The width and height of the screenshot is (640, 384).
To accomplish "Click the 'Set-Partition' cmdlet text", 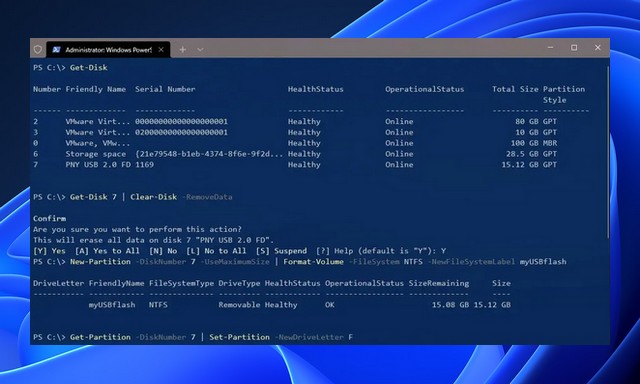I will coord(240,337).
